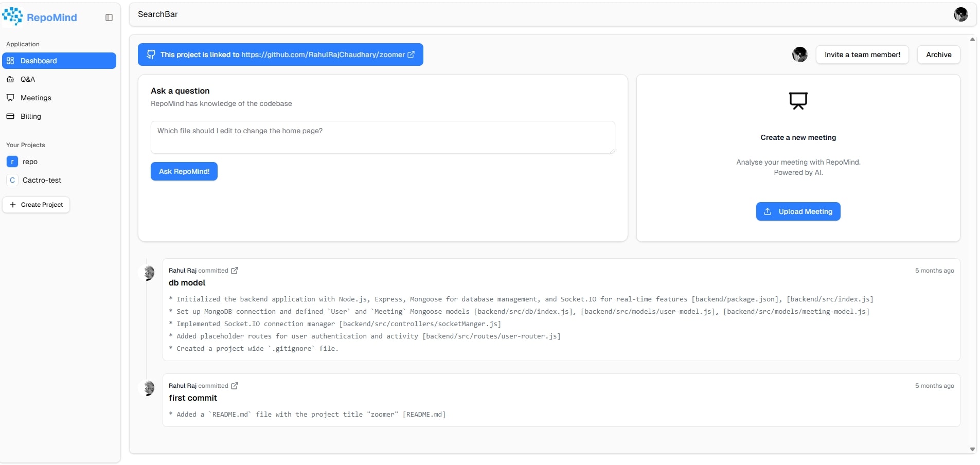
Task: Open the Meetings section in the sidebar
Action: pyautogui.click(x=35, y=98)
